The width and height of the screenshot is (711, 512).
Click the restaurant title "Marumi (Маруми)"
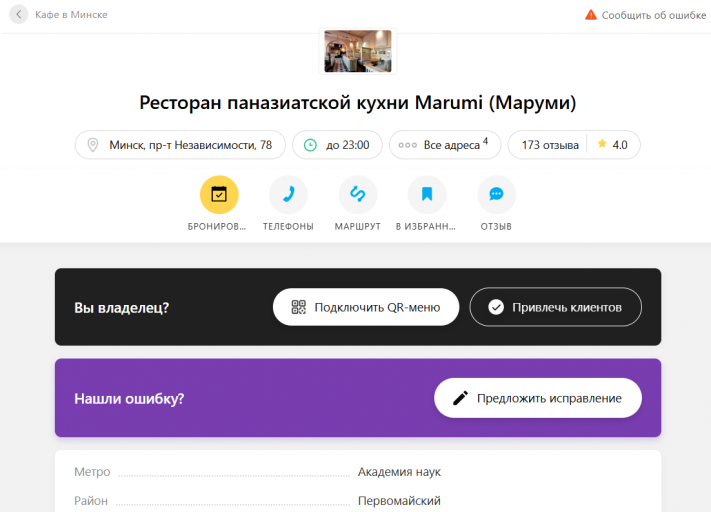495,102
